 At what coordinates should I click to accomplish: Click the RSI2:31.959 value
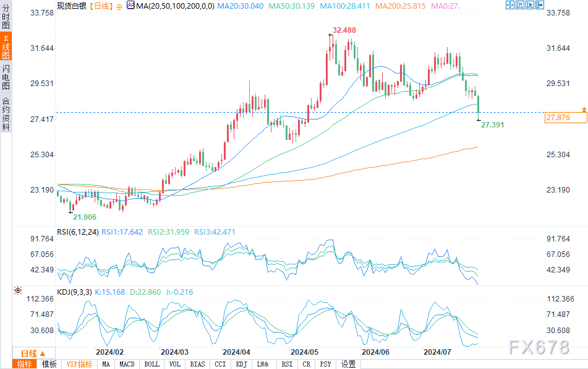coord(168,232)
